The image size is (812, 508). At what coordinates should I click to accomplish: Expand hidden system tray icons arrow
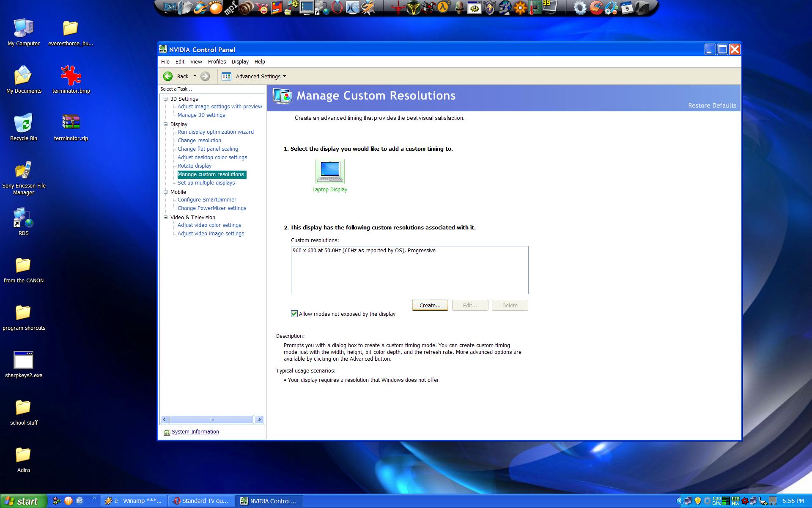click(680, 501)
